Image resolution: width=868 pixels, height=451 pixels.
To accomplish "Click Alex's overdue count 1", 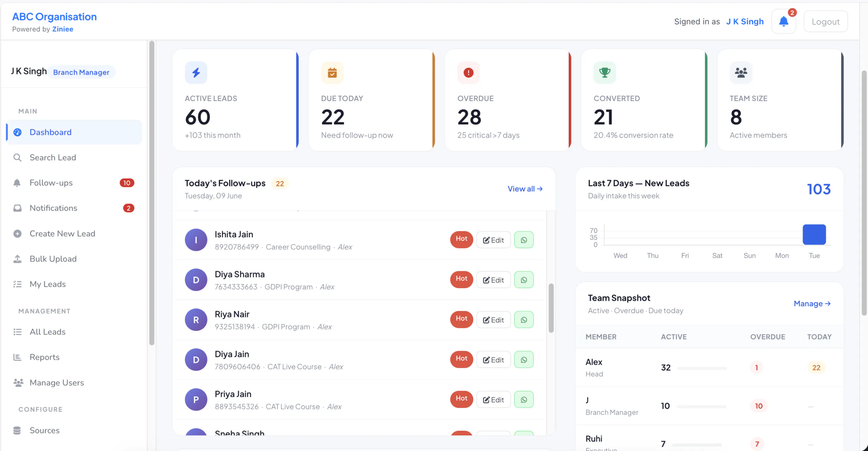I will point(756,368).
